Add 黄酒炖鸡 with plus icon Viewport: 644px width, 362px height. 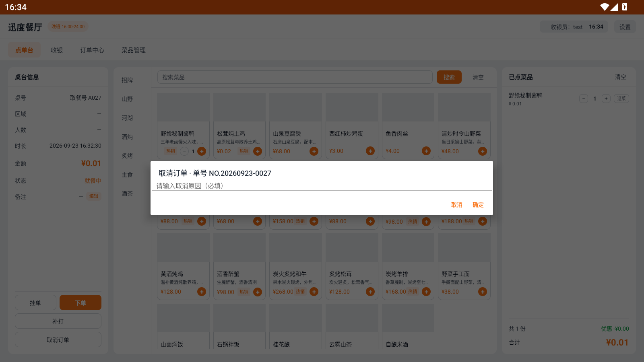[202, 292]
